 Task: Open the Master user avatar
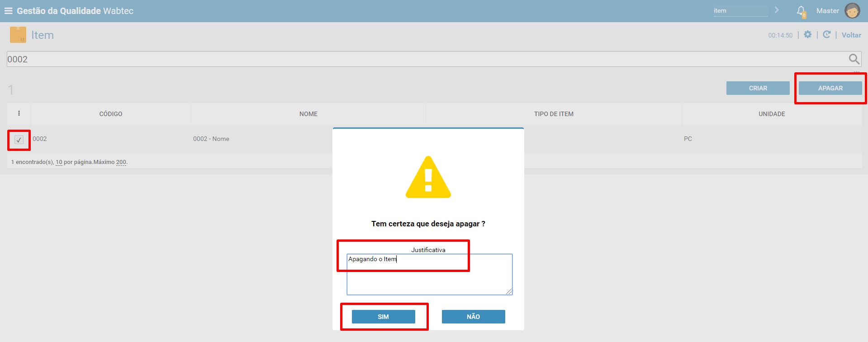tap(852, 11)
